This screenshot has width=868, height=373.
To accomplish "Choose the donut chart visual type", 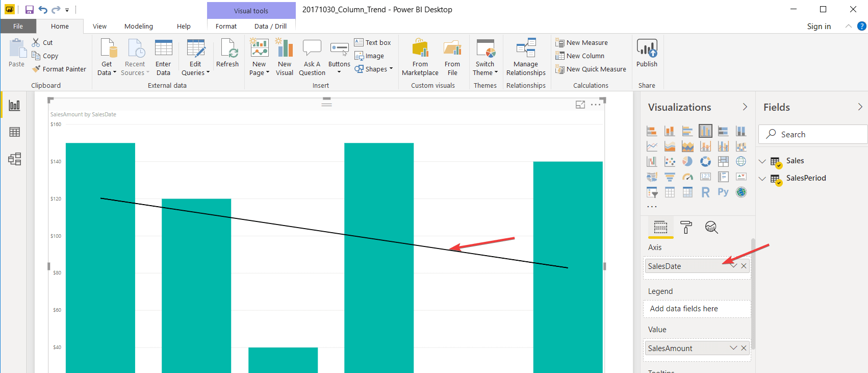I will 705,162.
